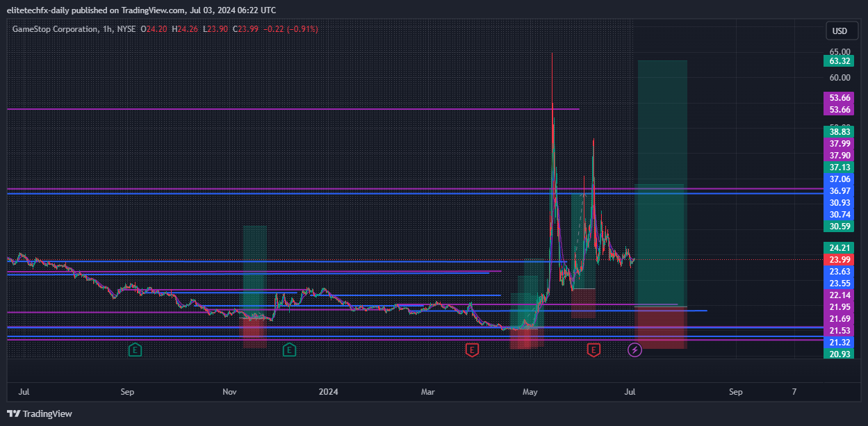Open the USD currency selector
Screen dimensions: 868x426
click(x=840, y=31)
